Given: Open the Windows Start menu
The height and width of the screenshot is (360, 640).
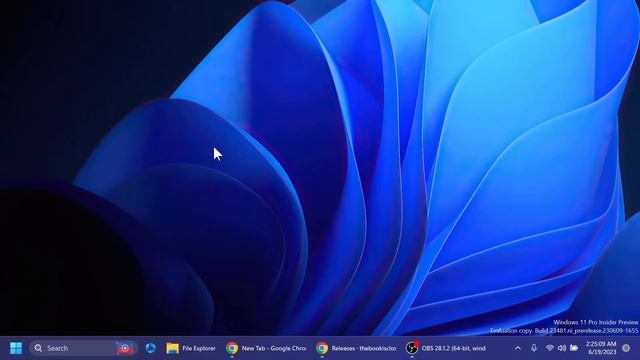Looking at the screenshot, I should [16, 348].
